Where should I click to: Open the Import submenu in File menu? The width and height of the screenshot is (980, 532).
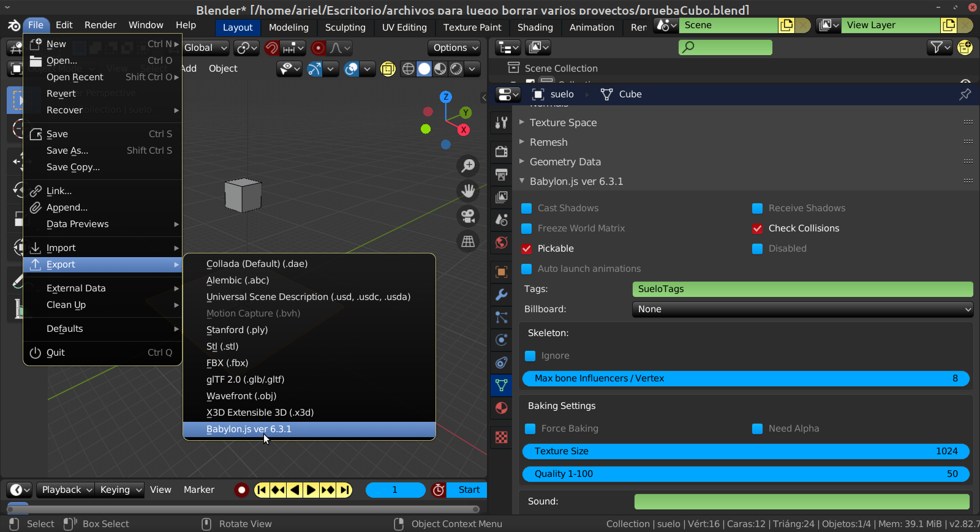(x=102, y=248)
